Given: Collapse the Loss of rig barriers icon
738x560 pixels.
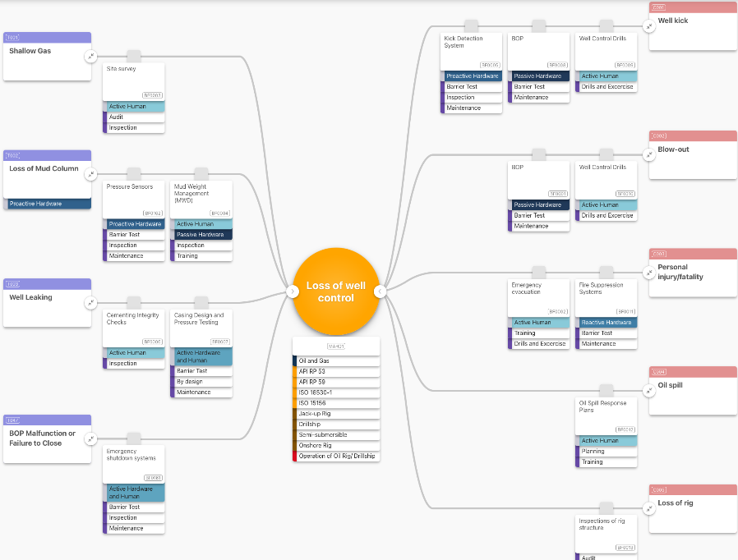Looking at the screenshot, I should [x=649, y=508].
